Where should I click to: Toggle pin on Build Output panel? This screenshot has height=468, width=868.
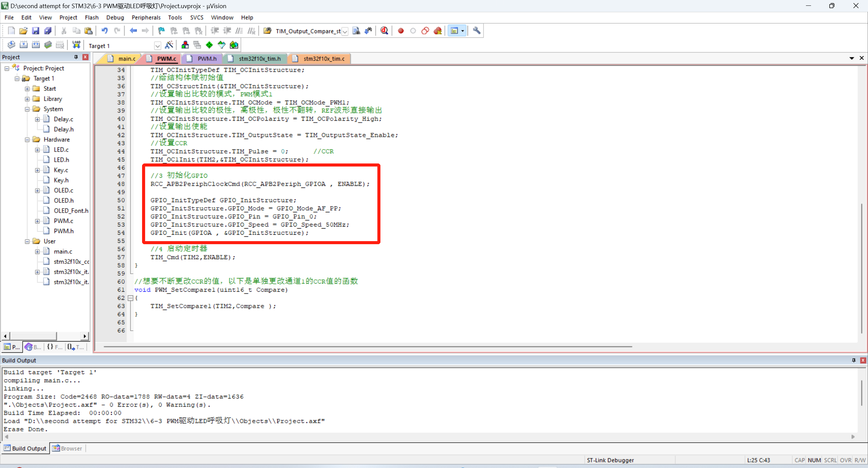pos(853,360)
